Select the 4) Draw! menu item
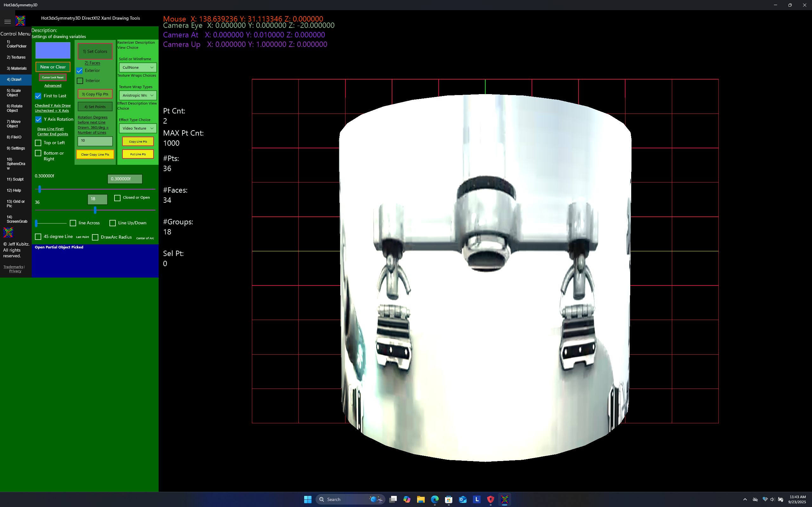The height and width of the screenshot is (507, 812). (x=14, y=80)
